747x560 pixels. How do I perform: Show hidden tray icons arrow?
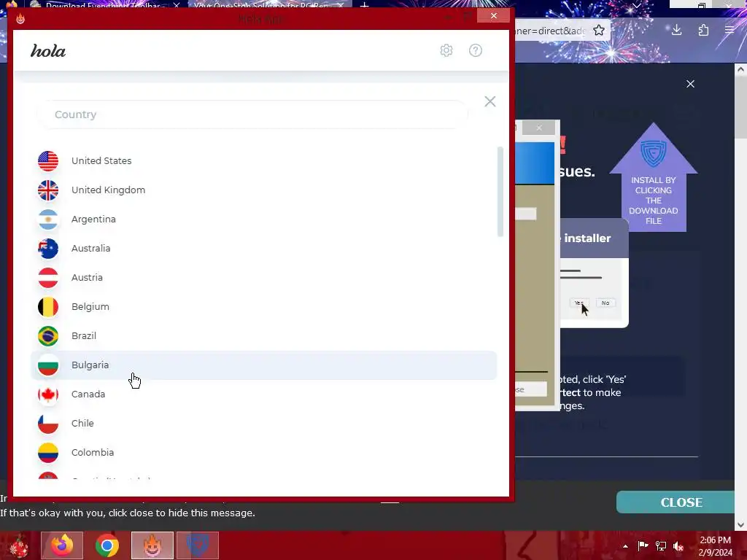(625, 546)
